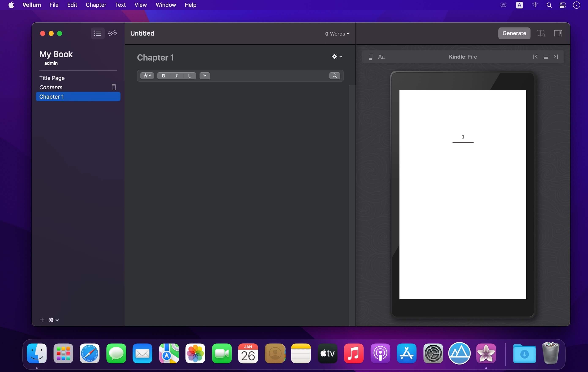Open the Text menu
Screen dimensions: 588x372
click(x=120, y=5)
